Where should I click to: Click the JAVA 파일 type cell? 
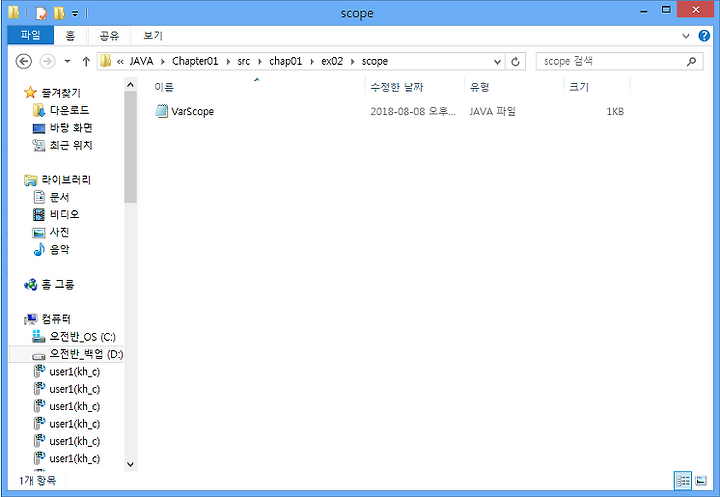(492, 112)
